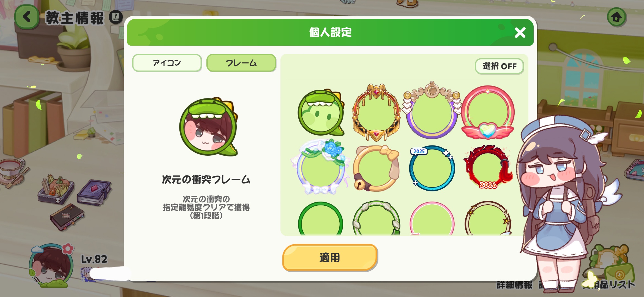The width and height of the screenshot is (644, 297).
Task: Choose the leafy wreath green frame
Action: coord(376,219)
